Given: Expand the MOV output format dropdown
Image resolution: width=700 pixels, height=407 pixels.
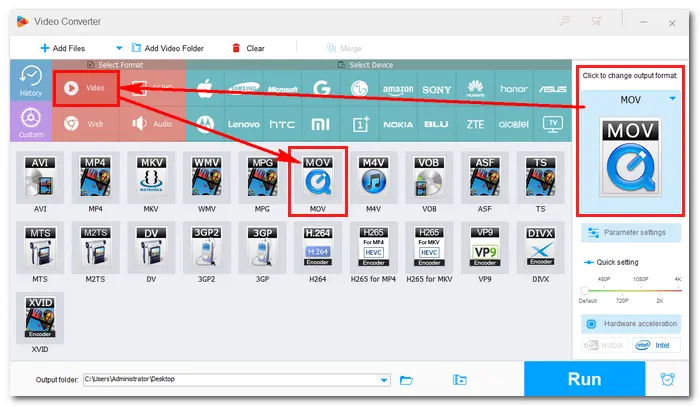Looking at the screenshot, I should 672,99.
